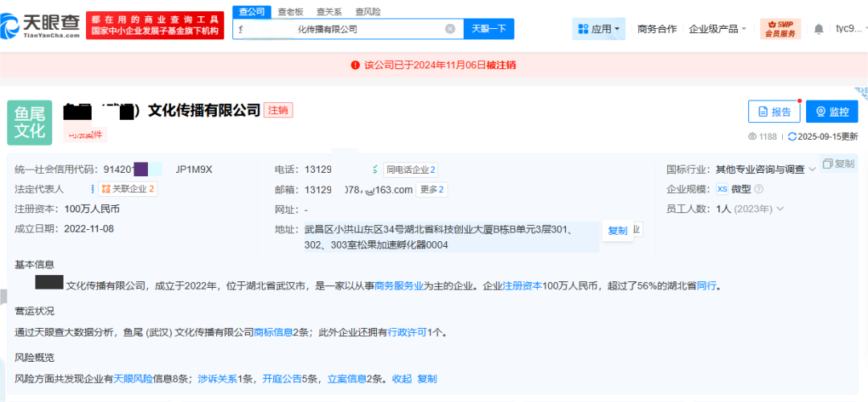Expand the 员工人数 year dropdown
The height and width of the screenshot is (402, 868).
coord(780,209)
